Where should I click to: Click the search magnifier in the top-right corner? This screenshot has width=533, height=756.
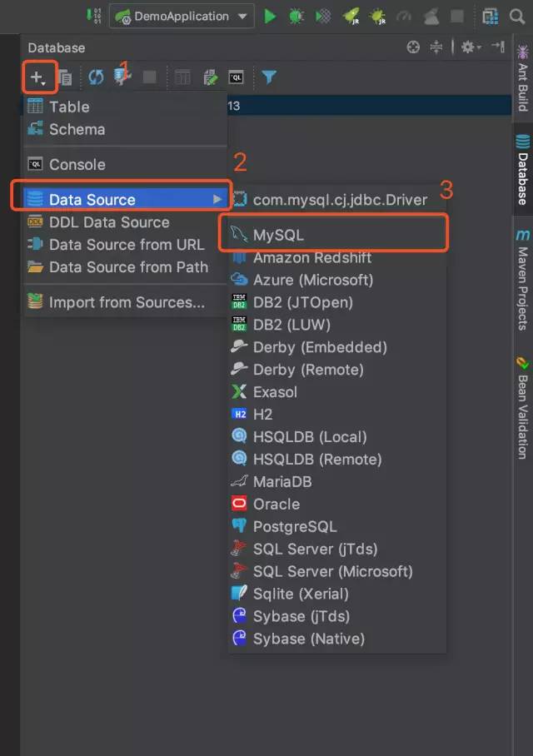coord(518,16)
